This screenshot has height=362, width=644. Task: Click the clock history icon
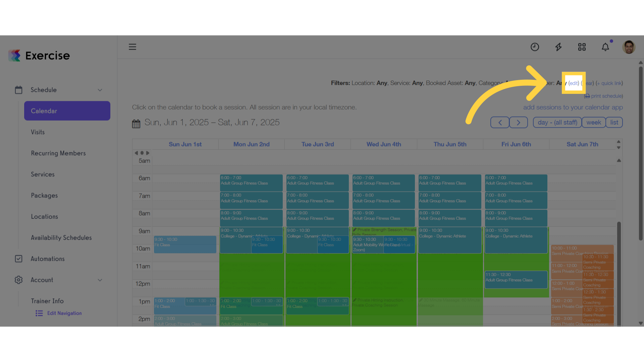[x=535, y=47]
